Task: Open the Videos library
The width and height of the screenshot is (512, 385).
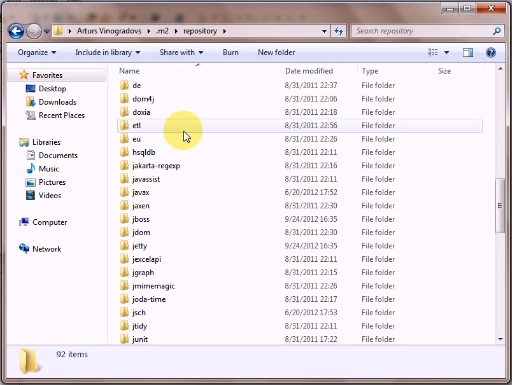Action: click(x=50, y=195)
